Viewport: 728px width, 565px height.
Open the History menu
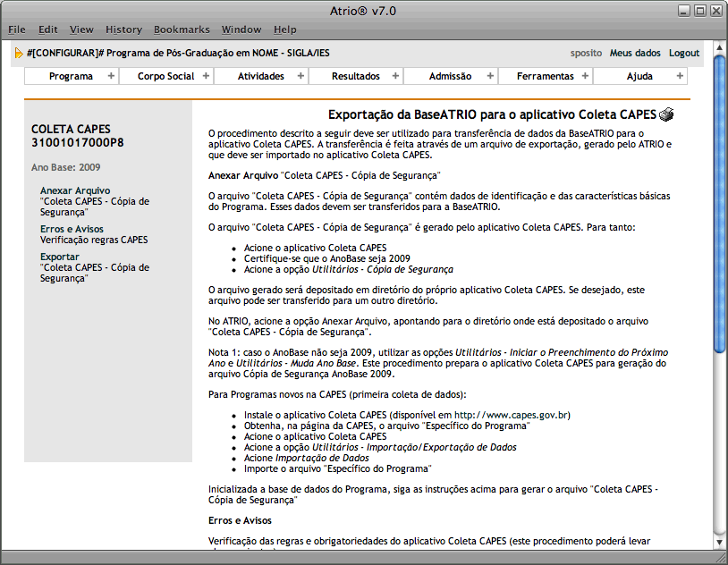tap(123, 30)
